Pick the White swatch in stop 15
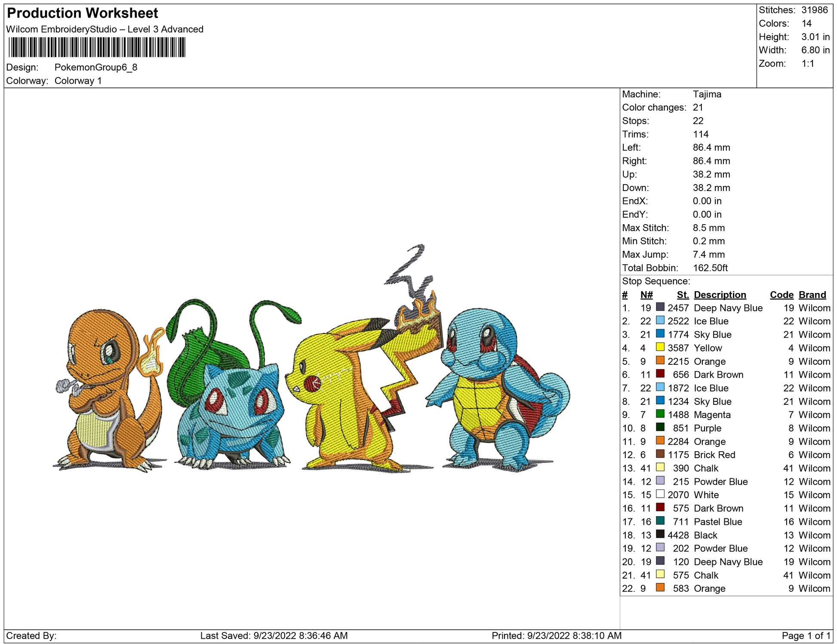The height and width of the screenshot is (644, 837). point(660,494)
